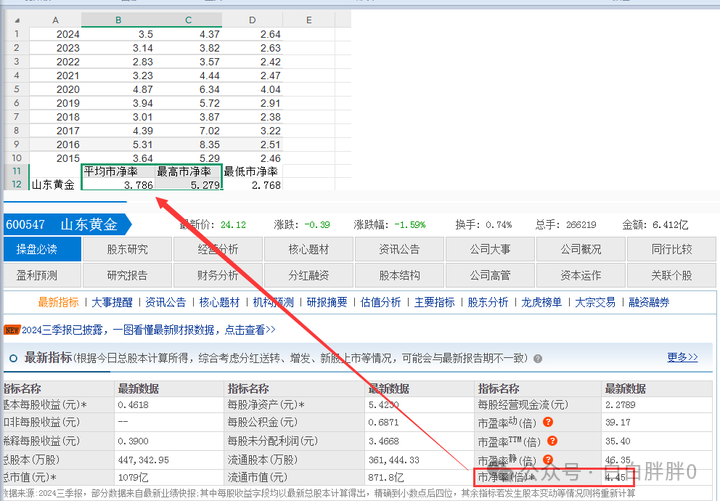Open the 资本运作 tab

[x=580, y=276]
